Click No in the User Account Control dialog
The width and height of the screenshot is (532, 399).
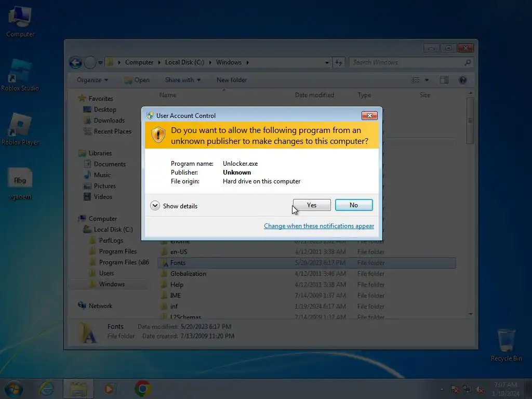(x=354, y=205)
